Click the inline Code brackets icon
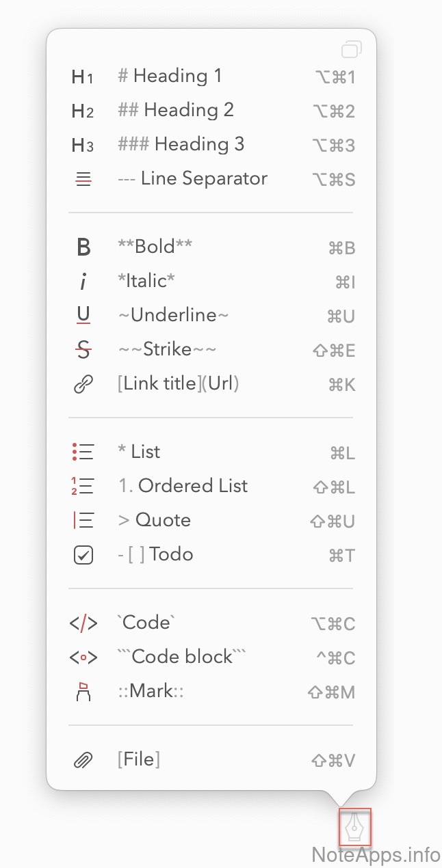 pyautogui.click(x=83, y=623)
